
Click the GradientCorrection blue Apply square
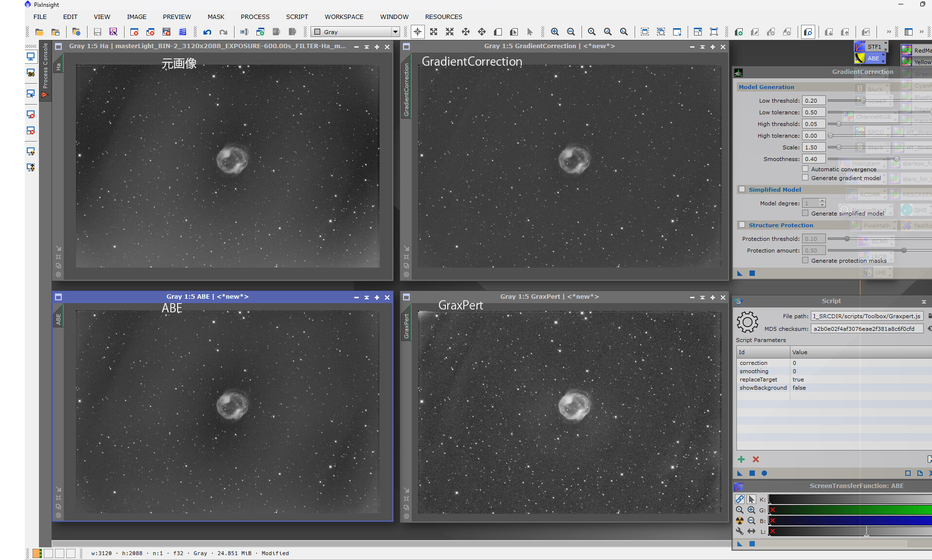tap(752, 273)
